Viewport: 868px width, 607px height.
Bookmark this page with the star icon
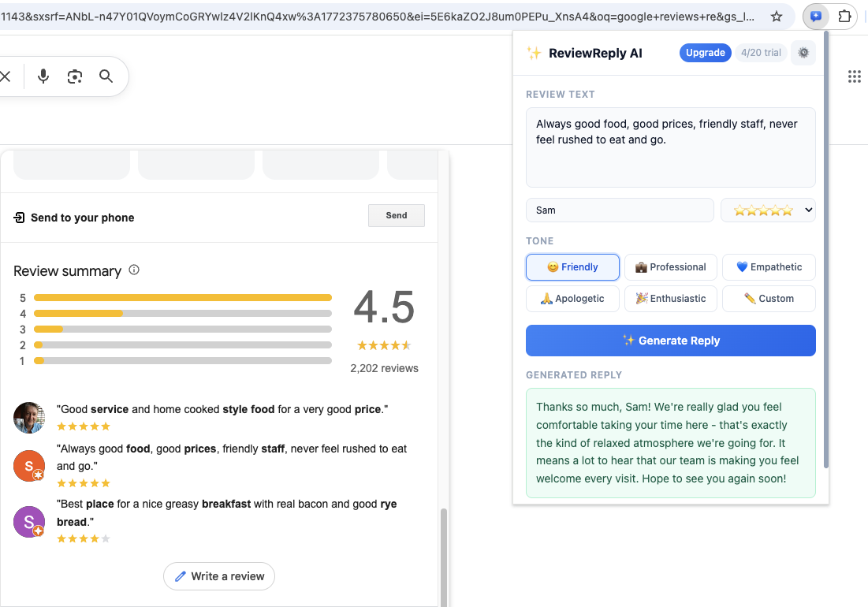[777, 16]
